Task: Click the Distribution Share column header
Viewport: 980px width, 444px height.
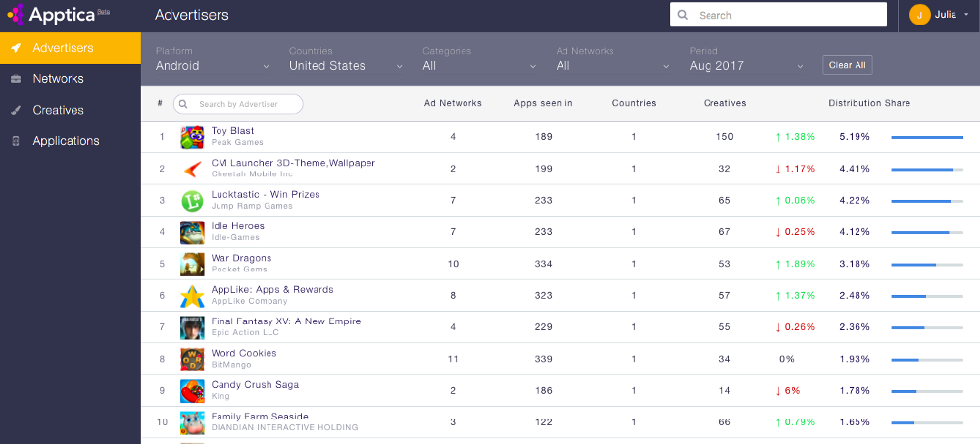Action: (869, 103)
